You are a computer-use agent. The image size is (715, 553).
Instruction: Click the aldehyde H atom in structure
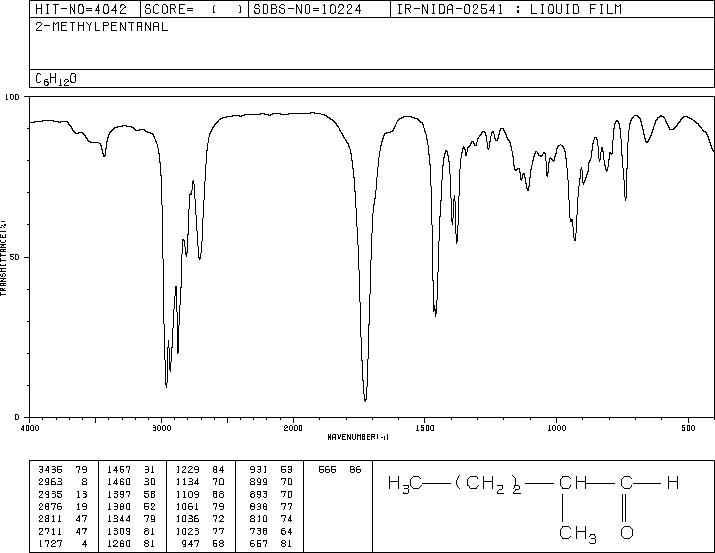(673, 482)
